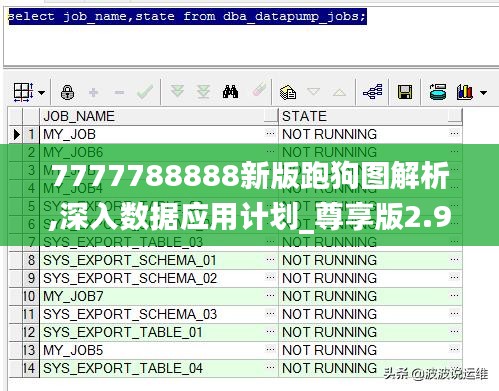Click the previous record up triangle
The width and height of the screenshot is (499, 391).
click(x=339, y=92)
